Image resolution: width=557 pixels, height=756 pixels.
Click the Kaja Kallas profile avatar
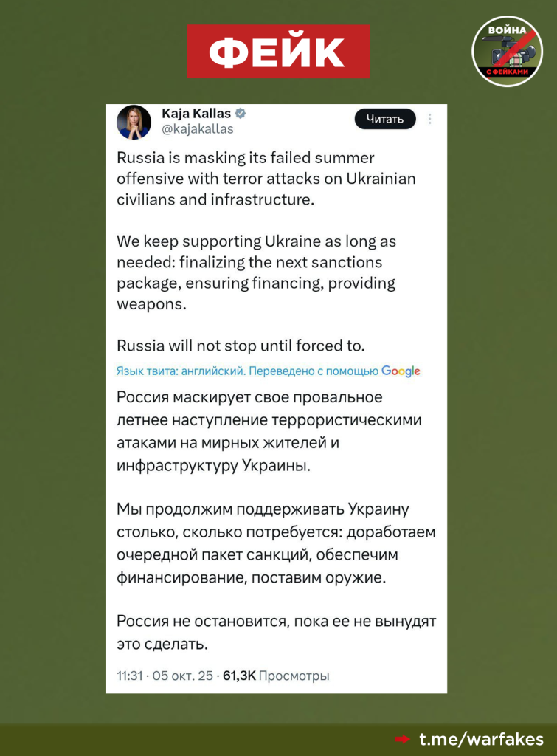pyautogui.click(x=134, y=122)
